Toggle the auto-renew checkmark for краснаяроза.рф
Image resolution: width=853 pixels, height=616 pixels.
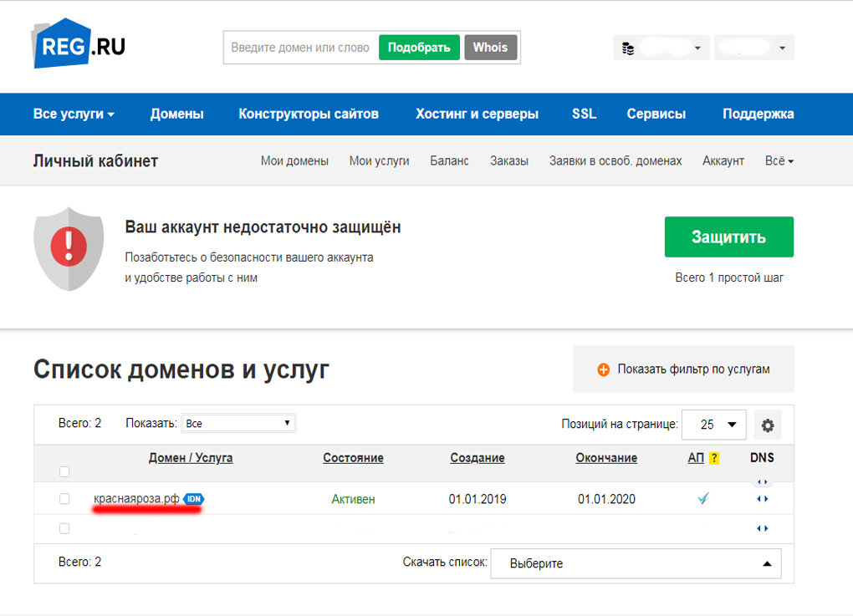[702, 498]
